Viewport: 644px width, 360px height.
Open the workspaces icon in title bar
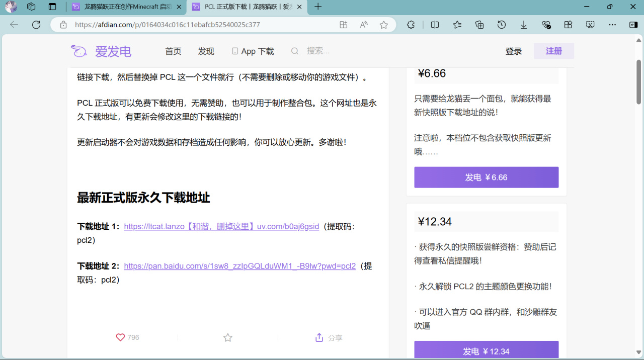(31, 7)
